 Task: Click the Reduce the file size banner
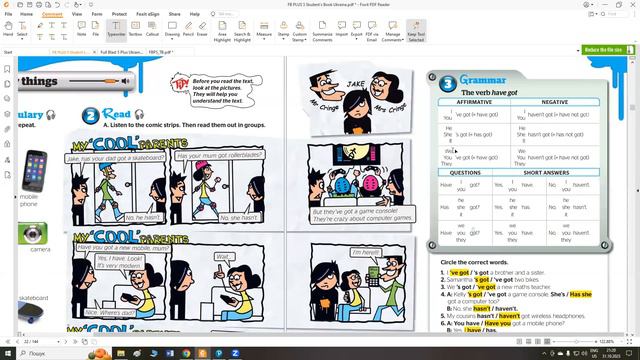tap(608, 50)
